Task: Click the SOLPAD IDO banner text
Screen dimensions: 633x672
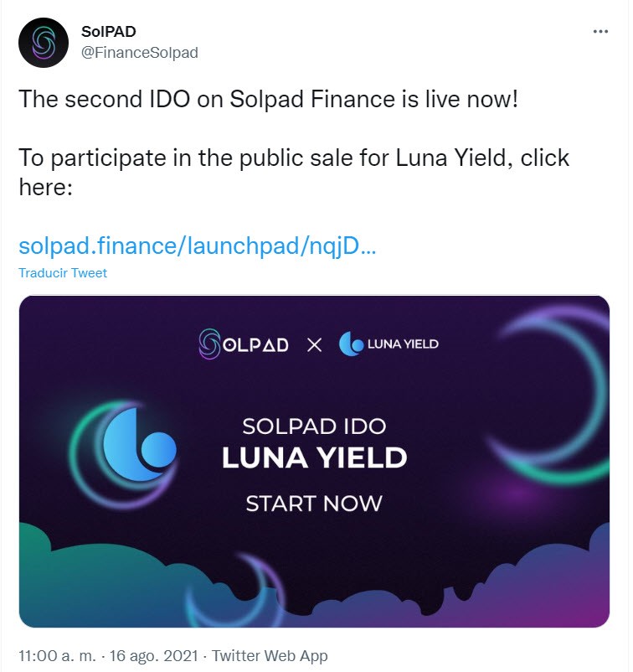Action: 314,426
